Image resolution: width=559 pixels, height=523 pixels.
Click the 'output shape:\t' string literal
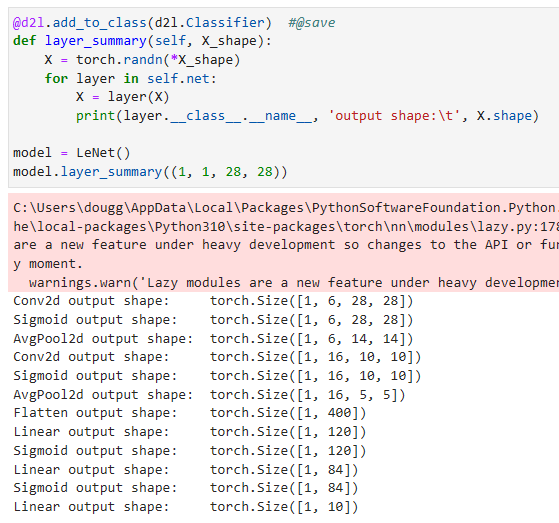coord(395,116)
